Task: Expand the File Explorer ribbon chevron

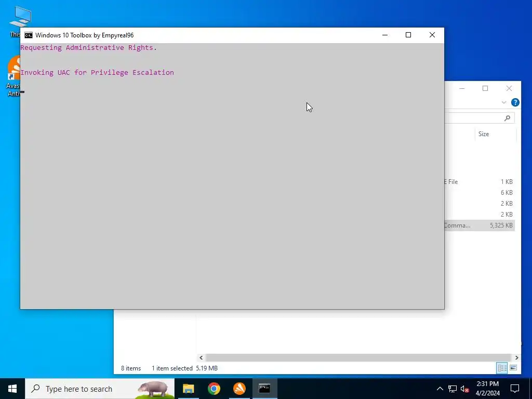Action: coord(504,102)
